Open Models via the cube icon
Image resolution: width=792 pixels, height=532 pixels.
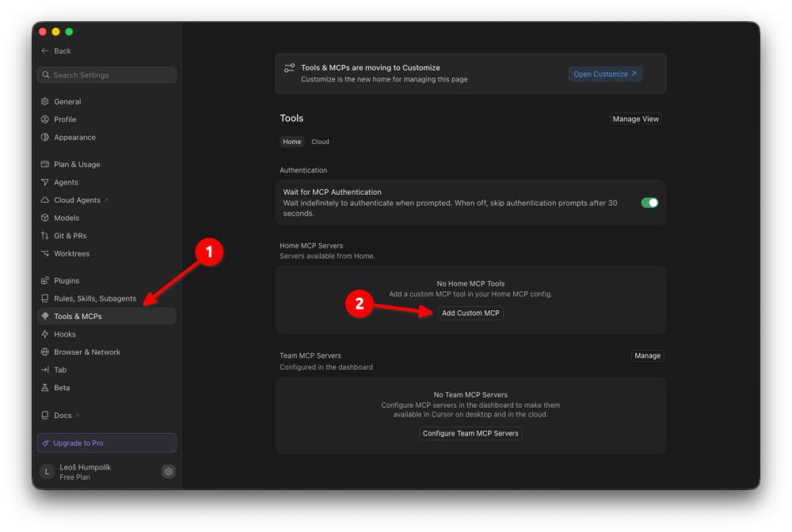tap(45, 218)
